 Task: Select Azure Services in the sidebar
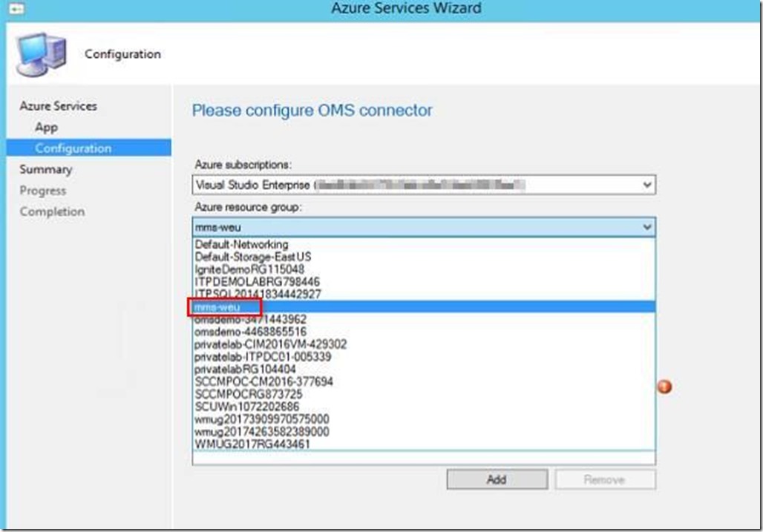pos(58,106)
